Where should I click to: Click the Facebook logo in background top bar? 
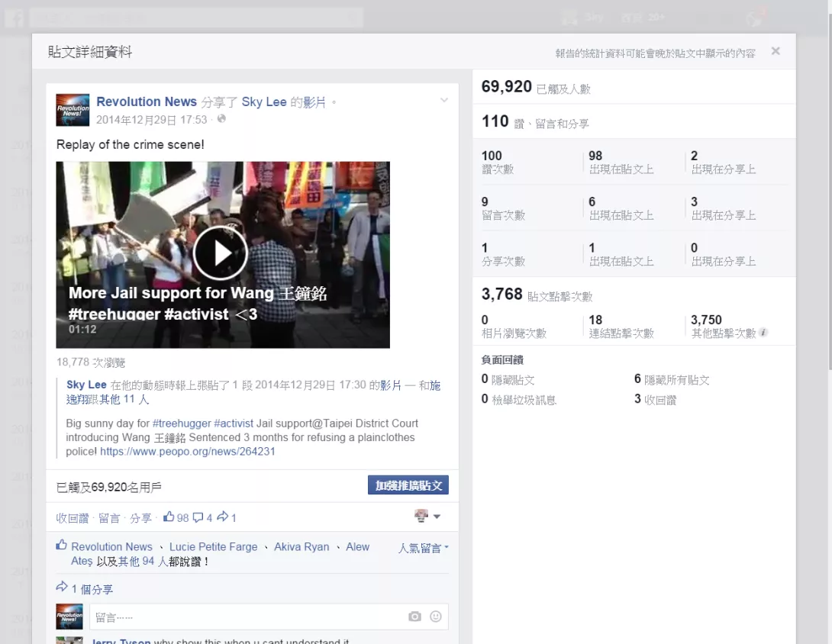[x=15, y=18]
